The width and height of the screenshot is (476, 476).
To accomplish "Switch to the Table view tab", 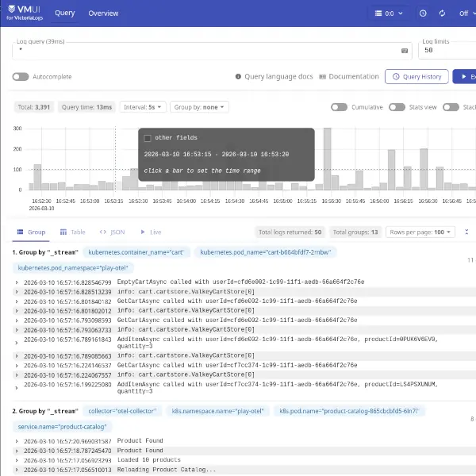I will 72,232.
